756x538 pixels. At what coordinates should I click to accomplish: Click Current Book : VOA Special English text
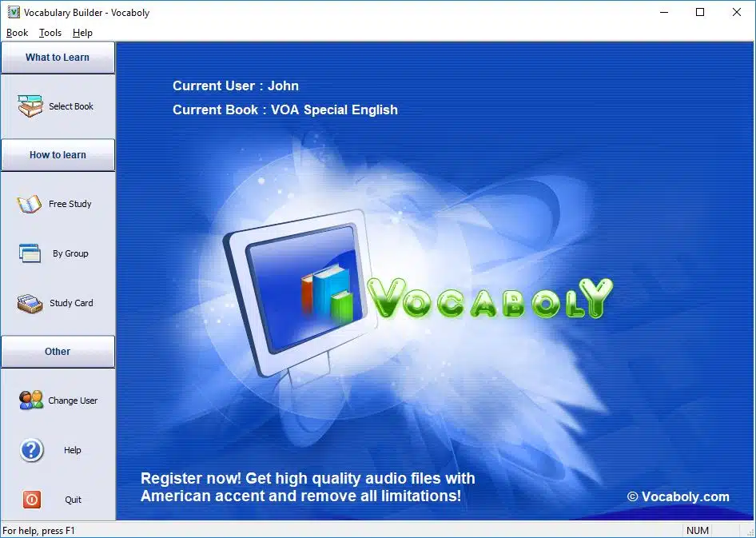(285, 110)
